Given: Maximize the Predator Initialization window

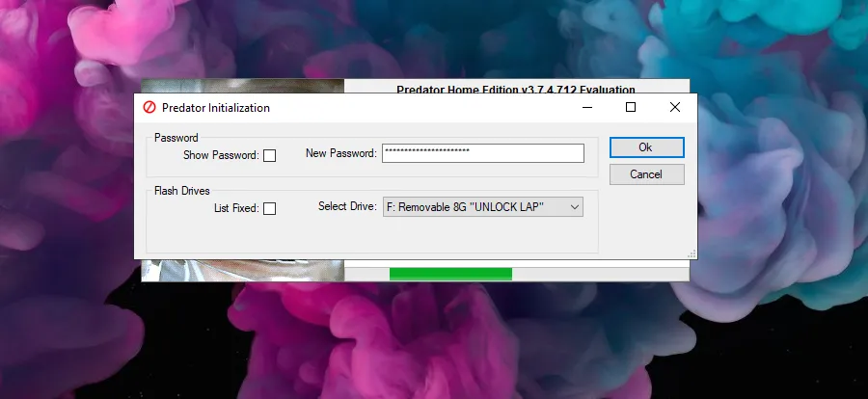Looking at the screenshot, I should tap(631, 108).
